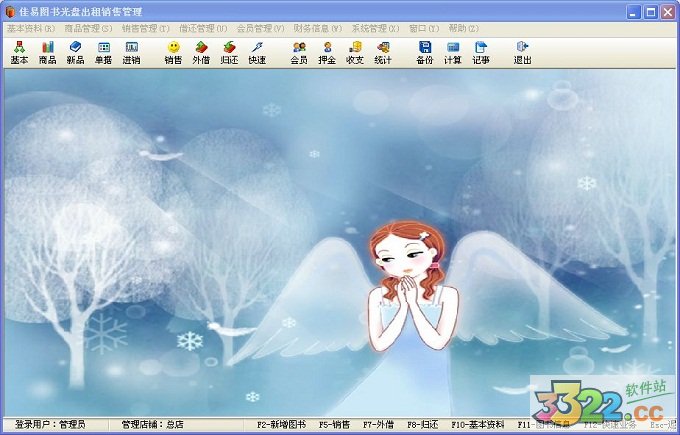The image size is (680, 435).
Task: Click the F5-销售 status bar entry
Action: 334,424
